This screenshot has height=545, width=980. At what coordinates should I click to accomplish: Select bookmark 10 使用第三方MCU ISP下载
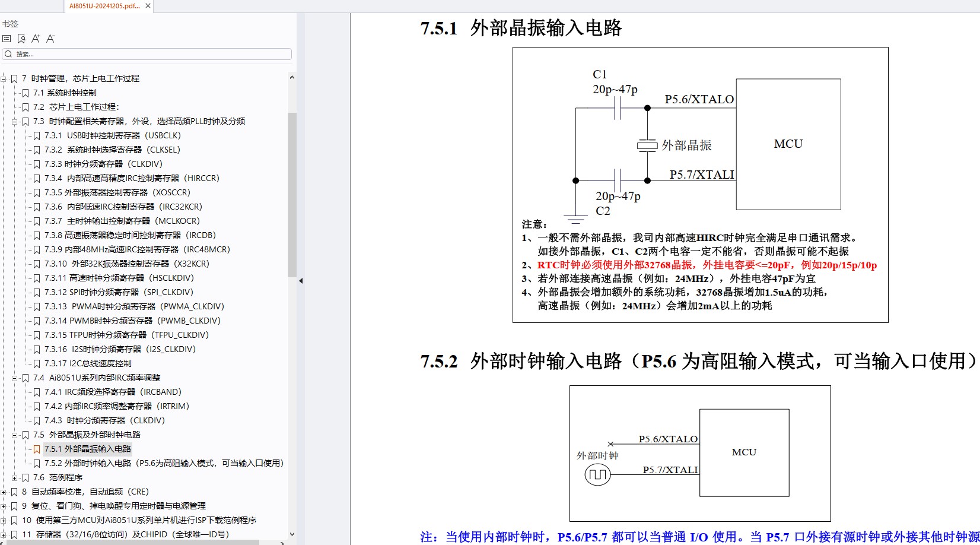[x=139, y=520]
